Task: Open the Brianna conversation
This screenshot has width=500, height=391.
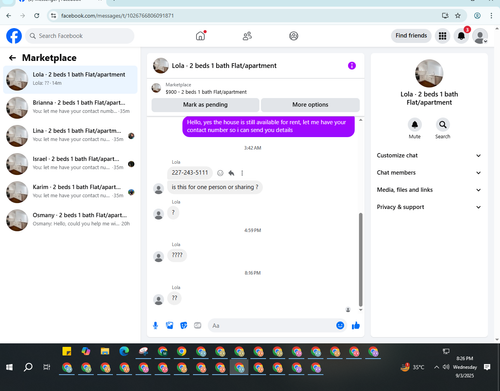Action: pos(70,107)
